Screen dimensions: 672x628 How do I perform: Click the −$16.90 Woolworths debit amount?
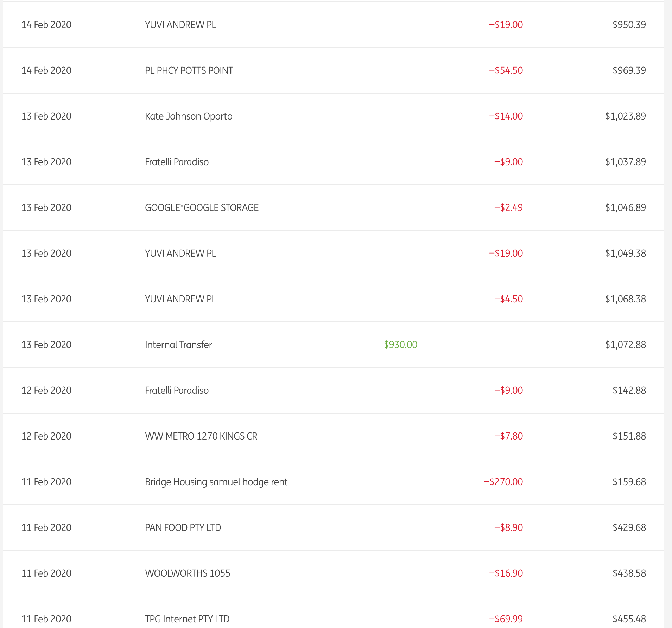click(506, 573)
